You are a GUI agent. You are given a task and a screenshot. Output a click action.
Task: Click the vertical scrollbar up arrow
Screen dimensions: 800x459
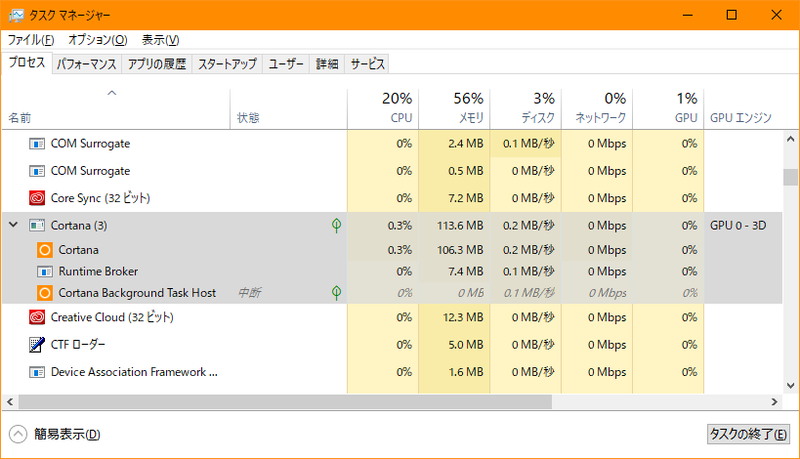pos(790,139)
